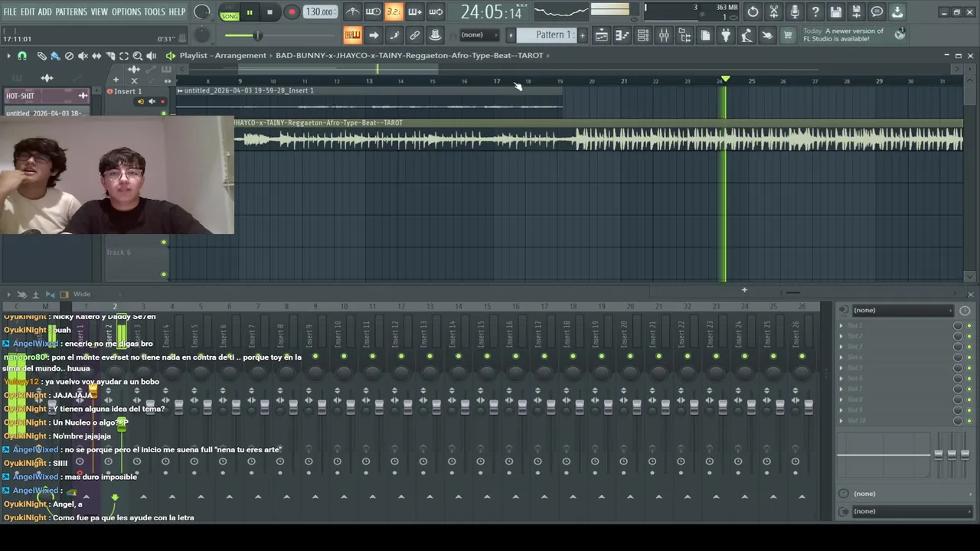Select the playlist zoom magnifier tool
The image size is (980, 551).
pos(138,56)
